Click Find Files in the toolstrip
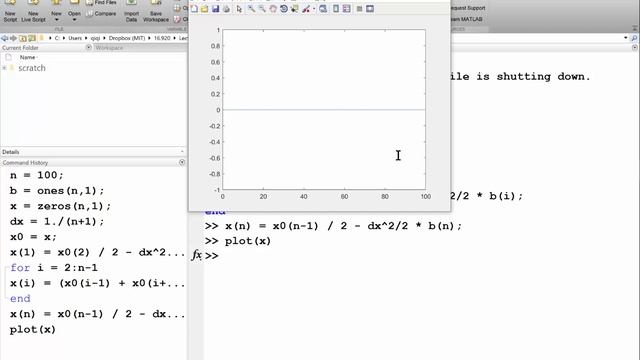The height and width of the screenshot is (360, 640). [101, 3]
